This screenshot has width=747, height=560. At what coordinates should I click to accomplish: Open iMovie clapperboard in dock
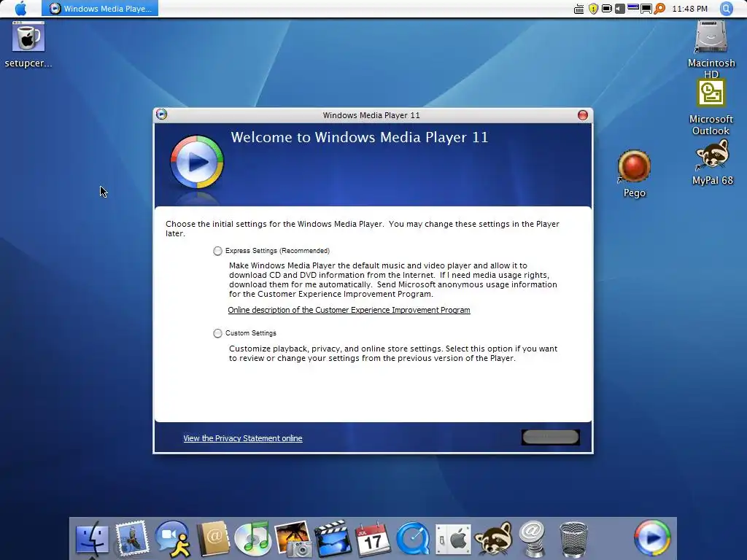(x=333, y=539)
